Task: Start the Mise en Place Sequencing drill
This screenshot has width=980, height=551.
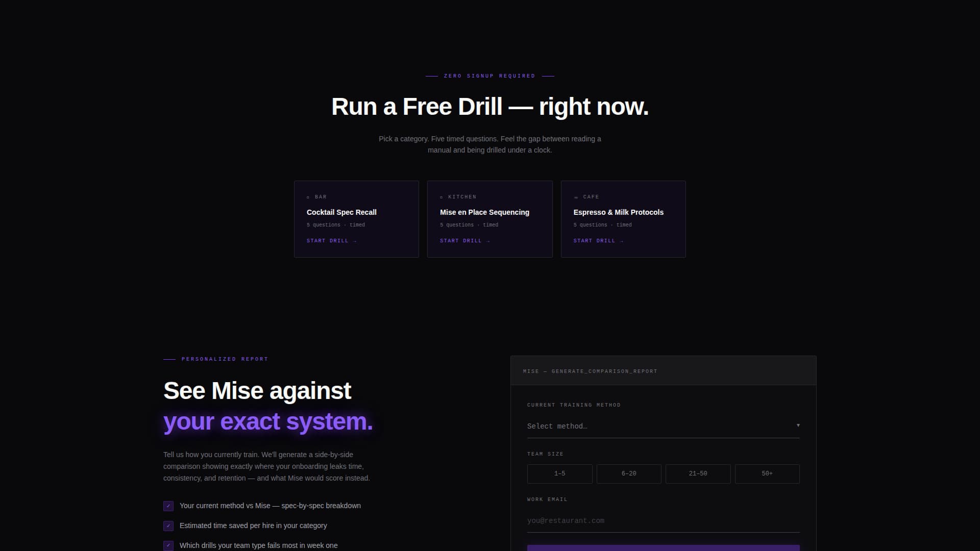Action: (x=465, y=241)
